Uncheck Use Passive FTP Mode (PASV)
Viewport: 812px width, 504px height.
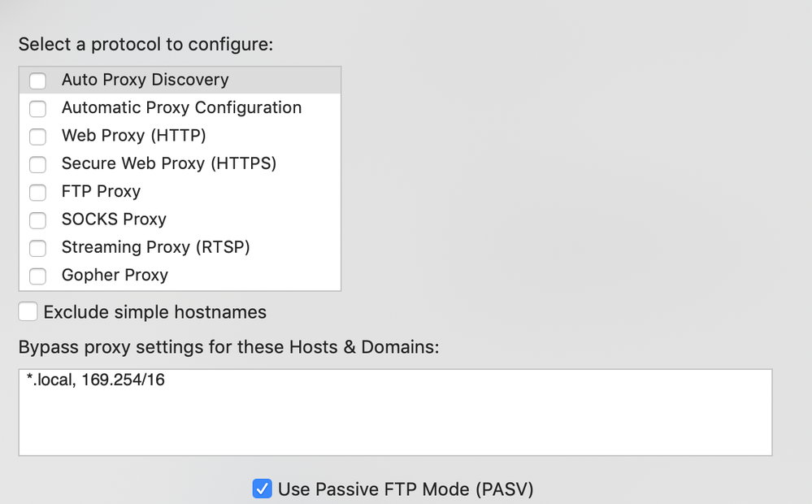click(262, 489)
